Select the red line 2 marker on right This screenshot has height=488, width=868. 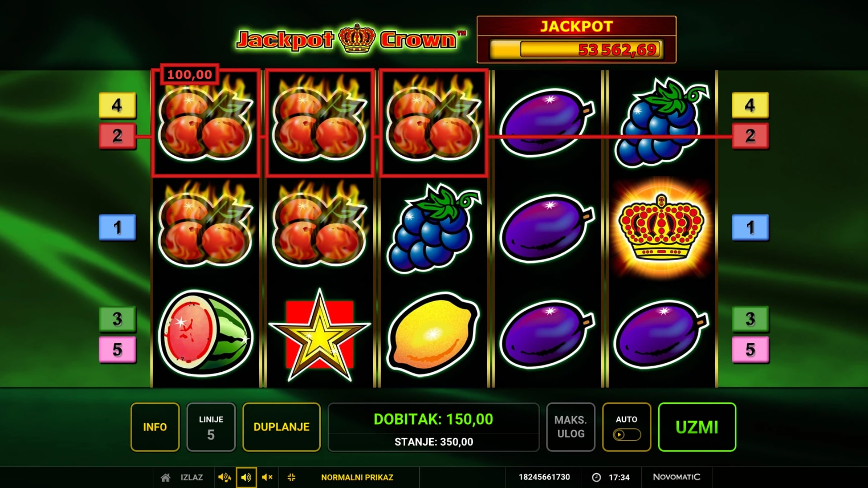coord(750,136)
